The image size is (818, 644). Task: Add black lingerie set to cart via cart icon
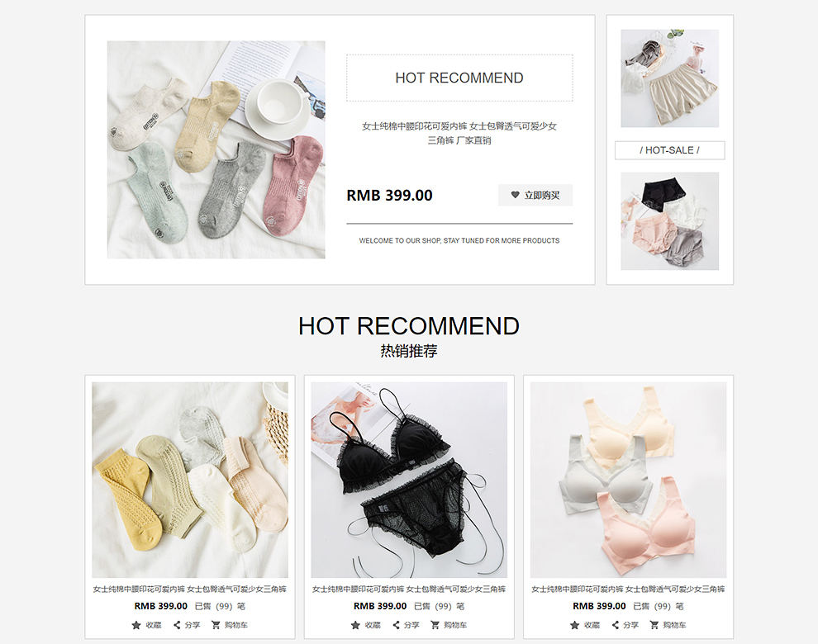coord(435,625)
